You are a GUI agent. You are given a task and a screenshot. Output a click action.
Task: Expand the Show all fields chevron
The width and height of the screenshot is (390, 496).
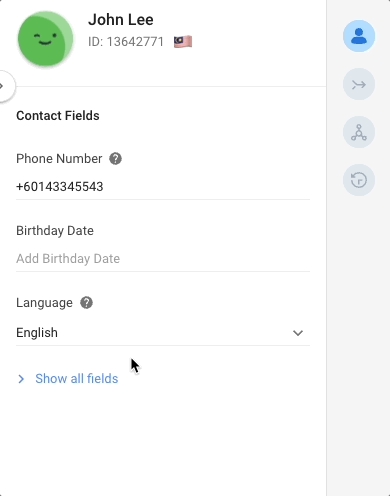[21, 379]
